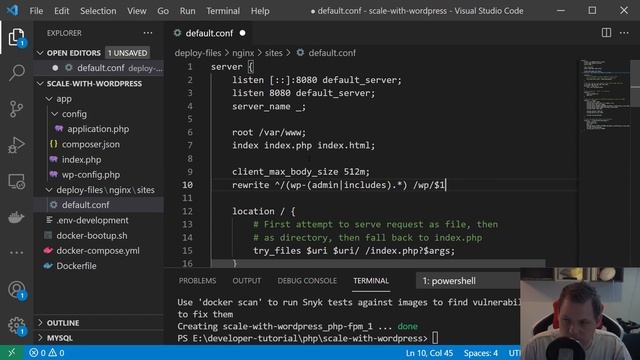Viewport: 640px width, 360px height.
Task: Open the Explorer view in activity bar
Action: [x=16, y=37]
